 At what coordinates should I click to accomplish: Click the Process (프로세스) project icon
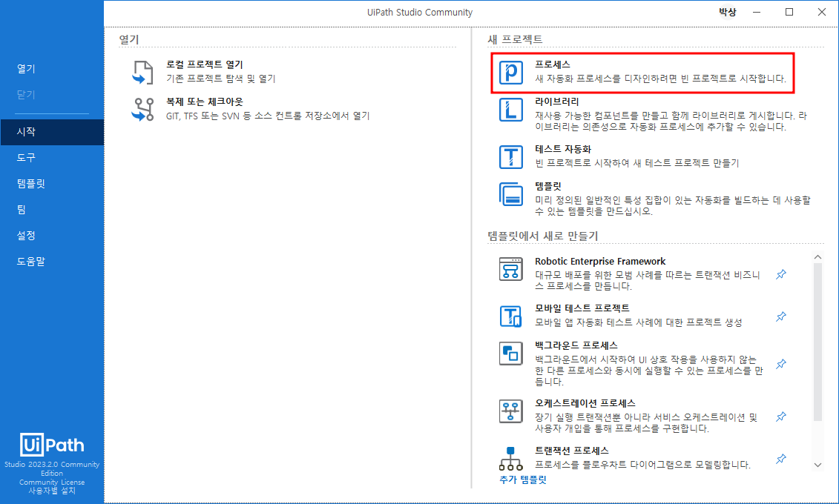(x=510, y=73)
